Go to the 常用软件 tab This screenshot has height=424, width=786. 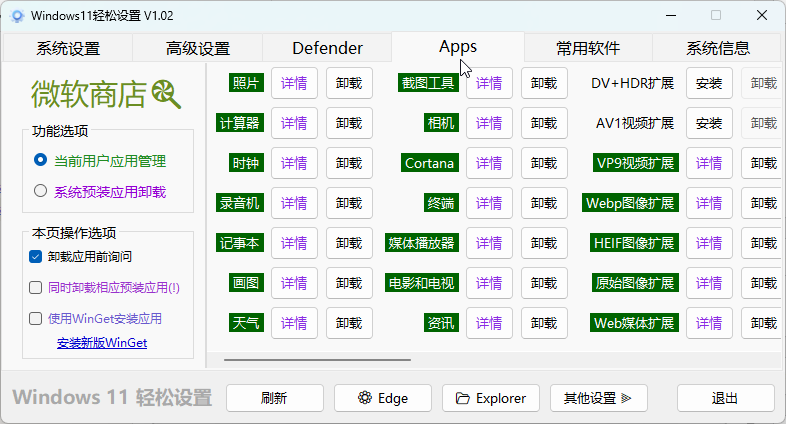(x=588, y=48)
